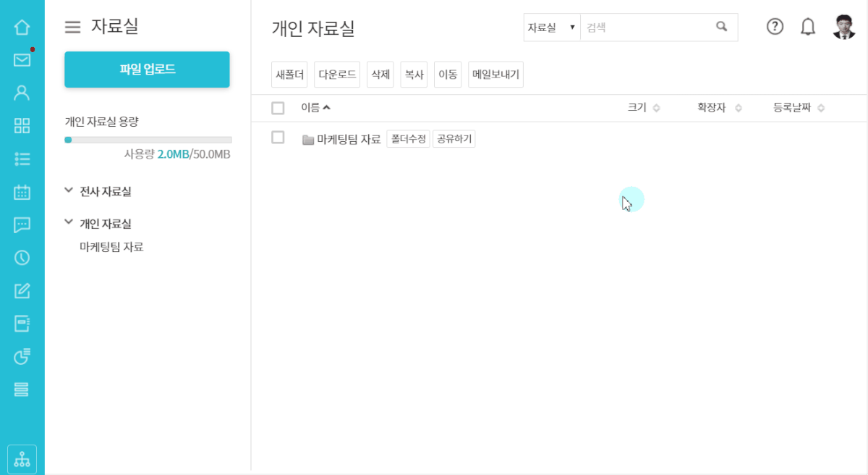This screenshot has height=475, width=868.
Task: Open the Mail icon in sidebar
Action: pyautogui.click(x=22, y=60)
